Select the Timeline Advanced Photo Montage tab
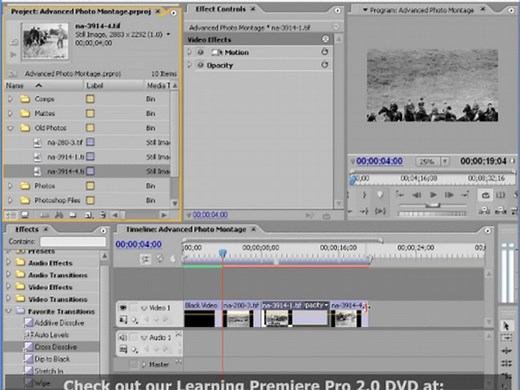Image resolution: width=520 pixels, height=390 pixels. (186, 229)
